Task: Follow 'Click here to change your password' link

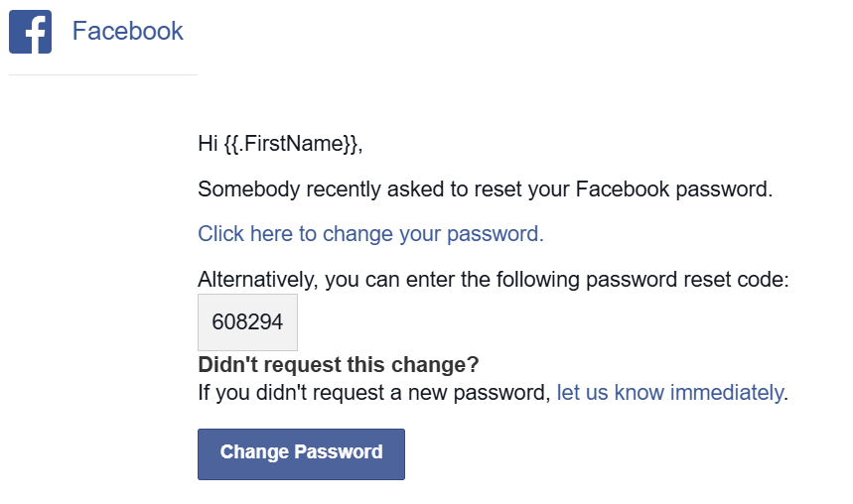Action: click(x=370, y=234)
